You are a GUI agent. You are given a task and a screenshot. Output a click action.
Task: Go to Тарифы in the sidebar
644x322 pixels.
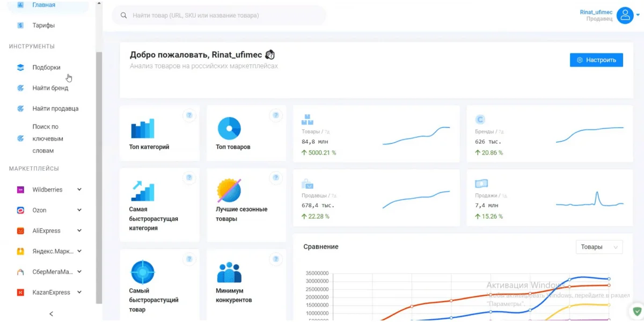click(43, 25)
